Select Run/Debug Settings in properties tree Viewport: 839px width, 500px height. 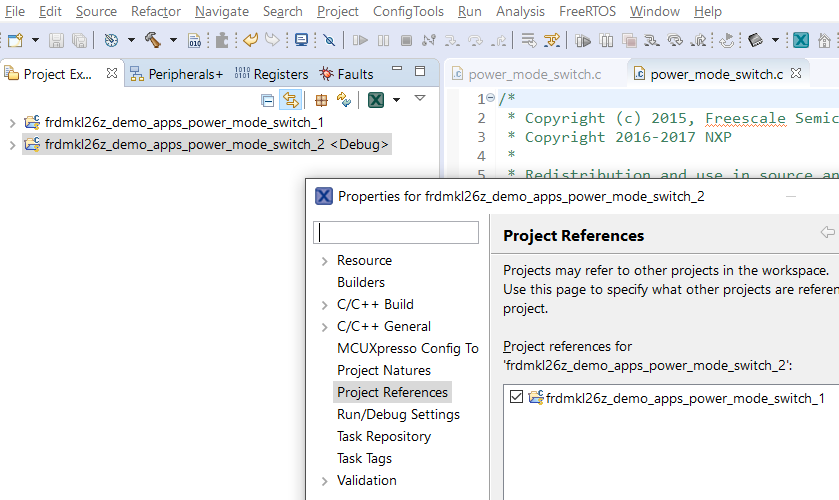tap(398, 414)
